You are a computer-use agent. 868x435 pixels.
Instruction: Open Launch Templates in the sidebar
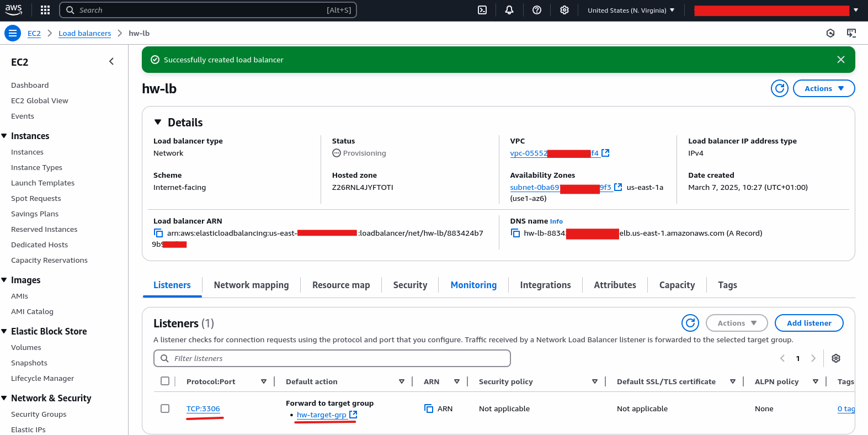42,183
